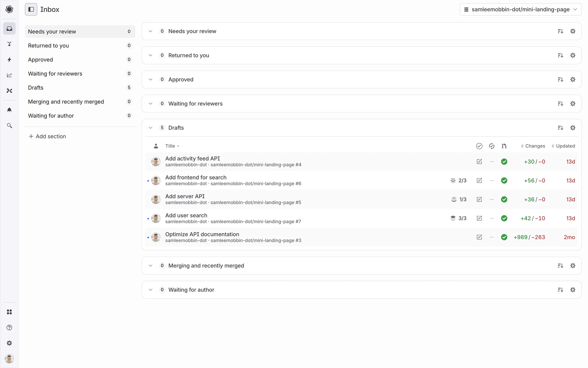Expand the Approved section chevron
The image size is (588, 368).
(x=150, y=79)
